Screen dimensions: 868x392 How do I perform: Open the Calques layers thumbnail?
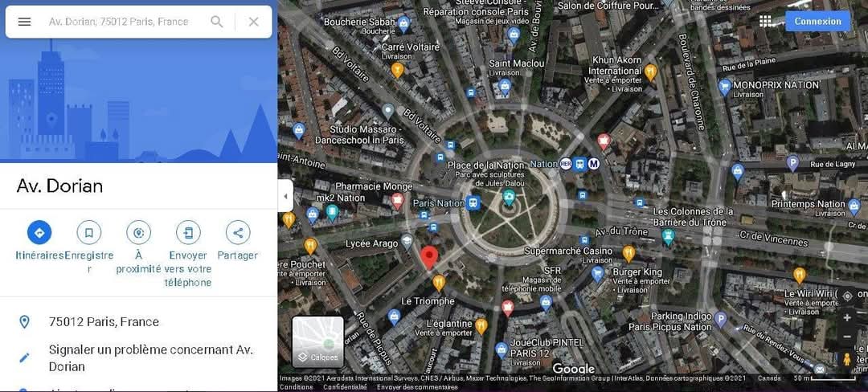317,341
